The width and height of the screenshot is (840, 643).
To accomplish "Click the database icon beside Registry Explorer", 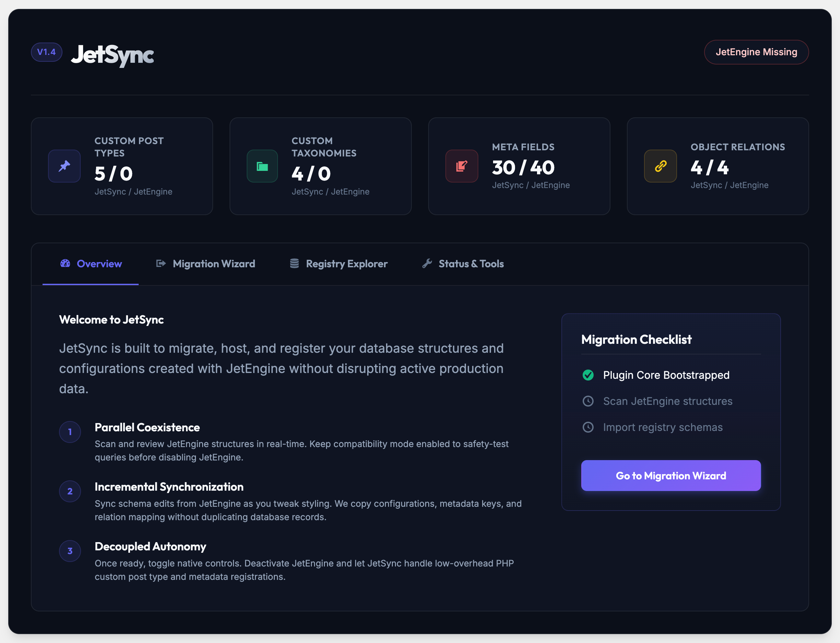I will coord(294,263).
